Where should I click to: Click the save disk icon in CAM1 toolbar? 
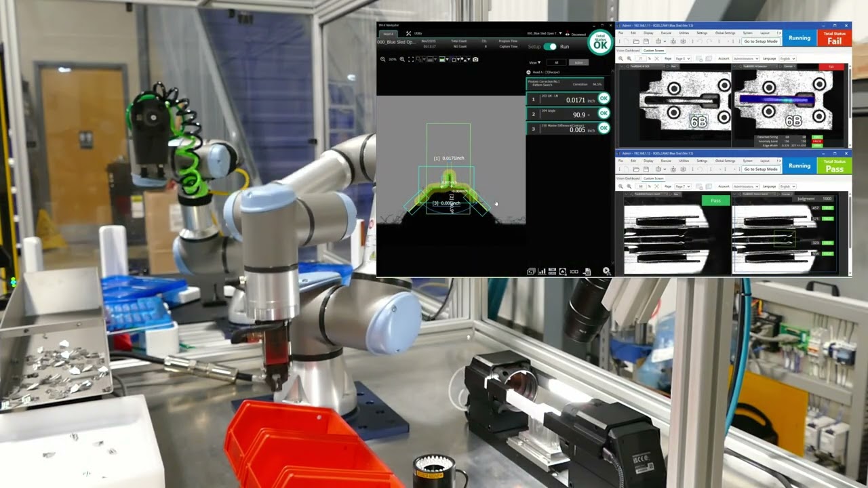[x=646, y=41]
